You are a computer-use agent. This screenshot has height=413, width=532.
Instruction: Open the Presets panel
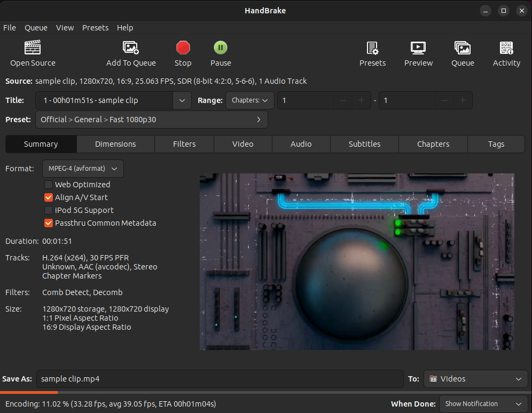pyautogui.click(x=372, y=53)
